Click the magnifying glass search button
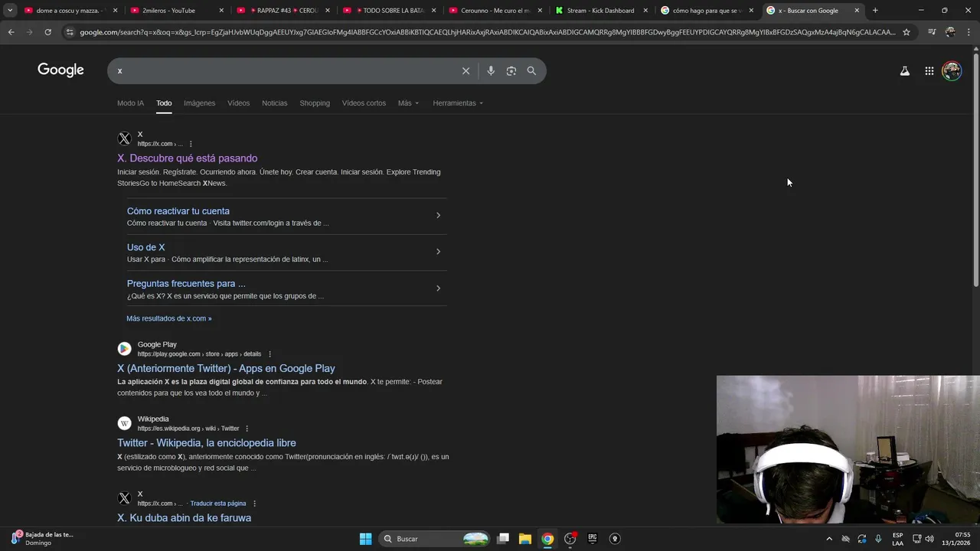Image resolution: width=980 pixels, height=551 pixels. (x=531, y=70)
